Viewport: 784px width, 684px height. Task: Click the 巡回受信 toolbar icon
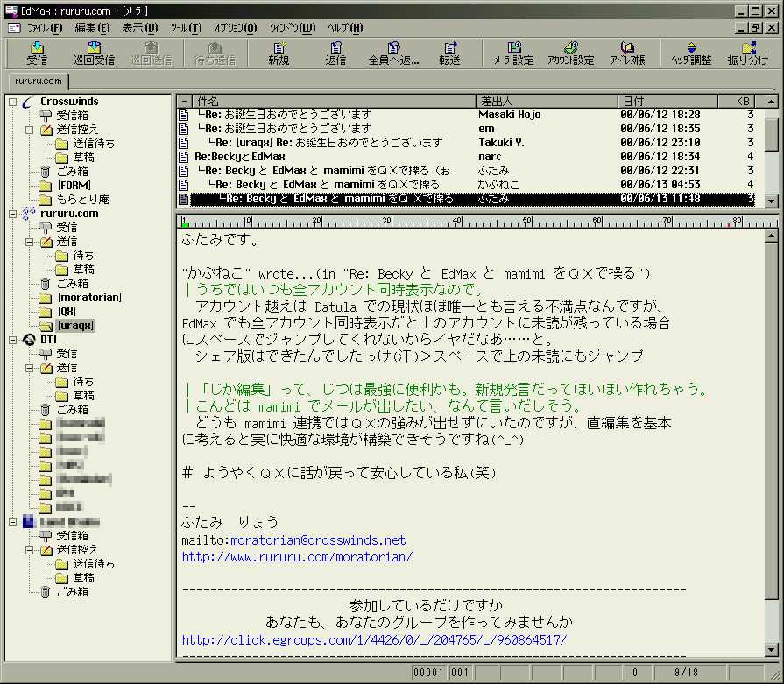point(94,53)
